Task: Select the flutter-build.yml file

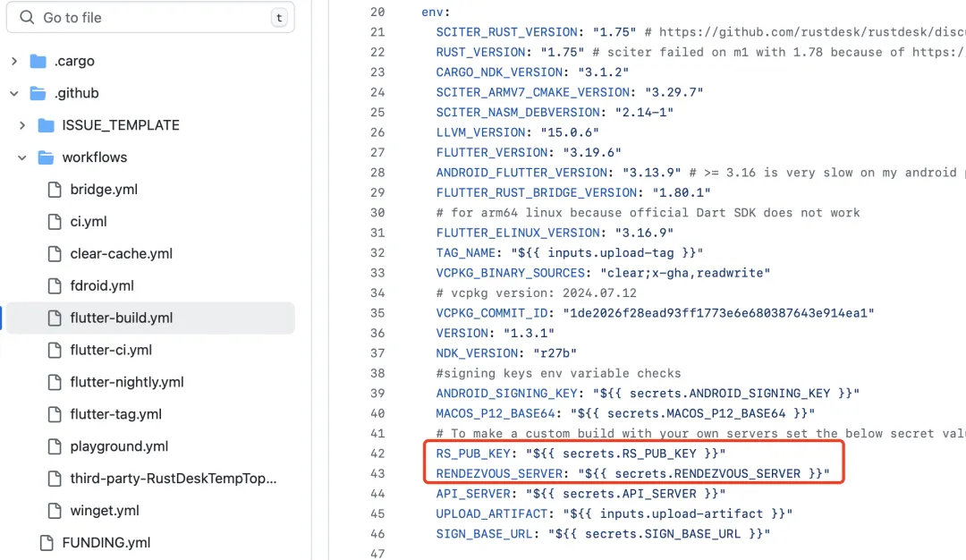Action: [x=122, y=318]
